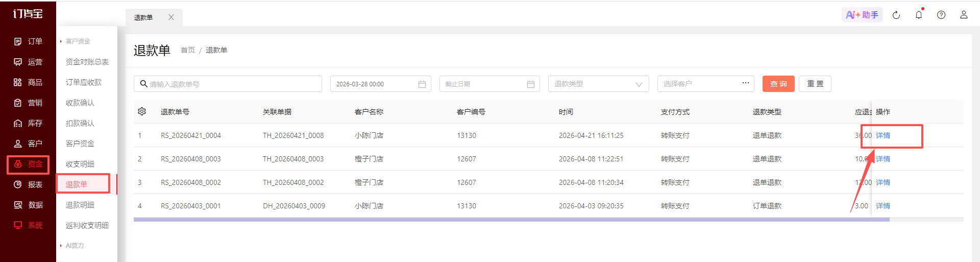Go to 订单应收款
This screenshot has width=980, height=262.
(84, 82)
